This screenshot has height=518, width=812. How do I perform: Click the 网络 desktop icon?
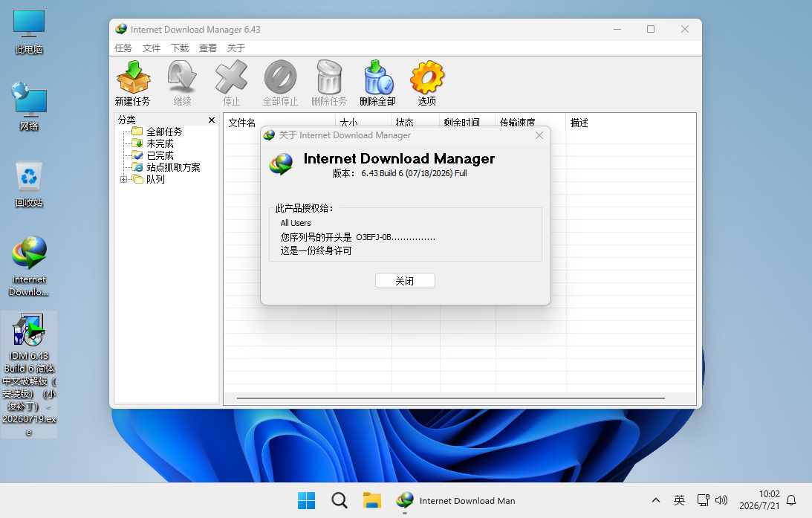(x=29, y=107)
